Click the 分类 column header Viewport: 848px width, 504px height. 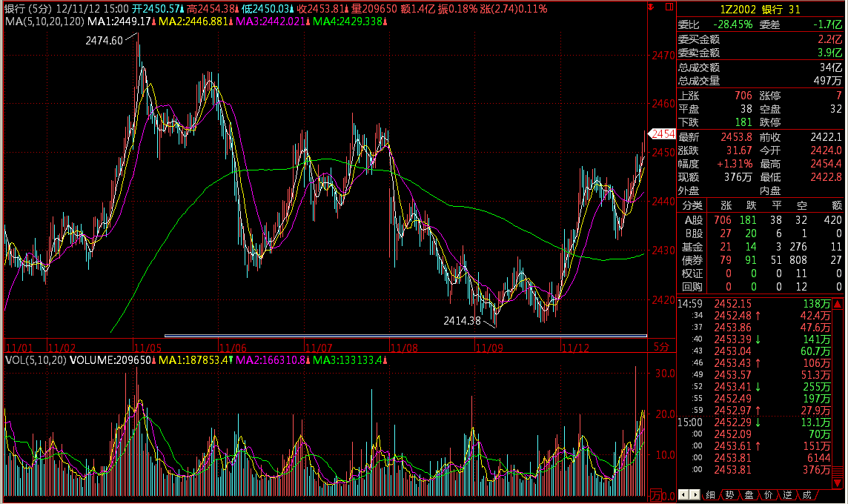692,205
